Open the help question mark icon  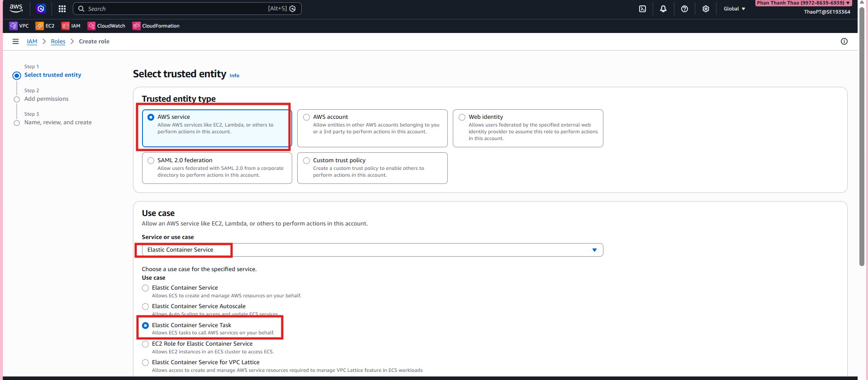(x=684, y=9)
